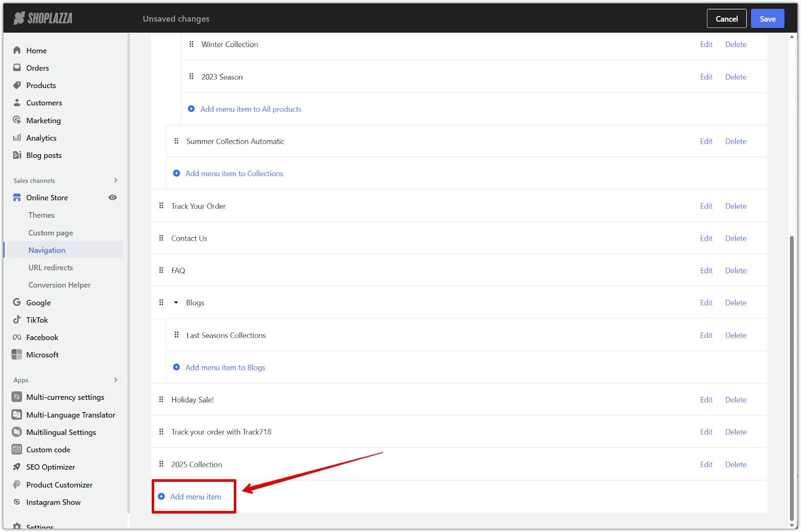Click the Shoplazza logo
Image resolution: width=801 pixels, height=532 pixels.
(43, 19)
